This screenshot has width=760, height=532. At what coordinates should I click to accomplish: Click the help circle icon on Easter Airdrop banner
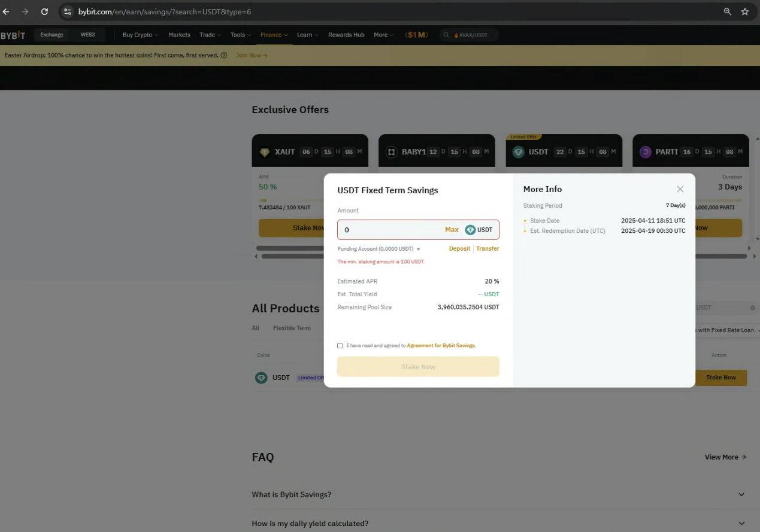[x=224, y=55]
